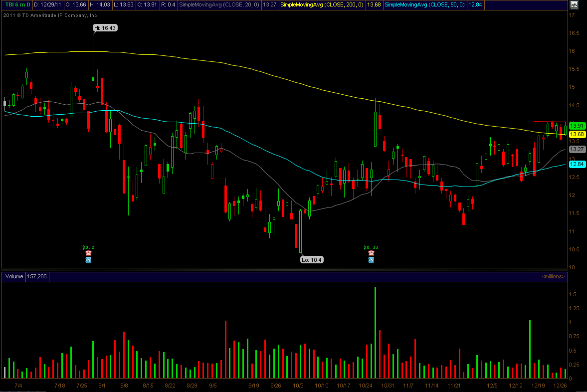Click the Volume study label
Screen dimensions: 587x392
click(x=14, y=276)
